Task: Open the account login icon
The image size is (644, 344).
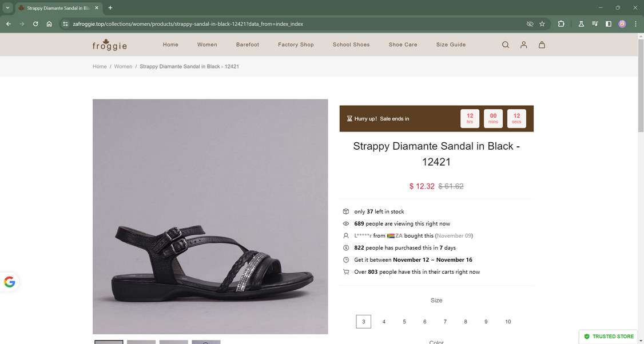Action: (523, 45)
